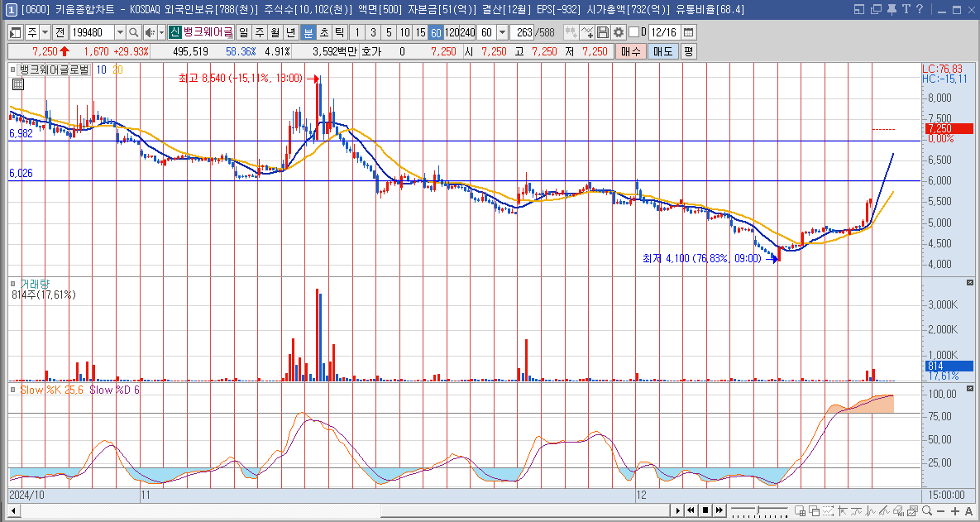Image resolution: width=980 pixels, height=522 pixels.
Task: Click the play forward button at bottom
Action: (677, 510)
